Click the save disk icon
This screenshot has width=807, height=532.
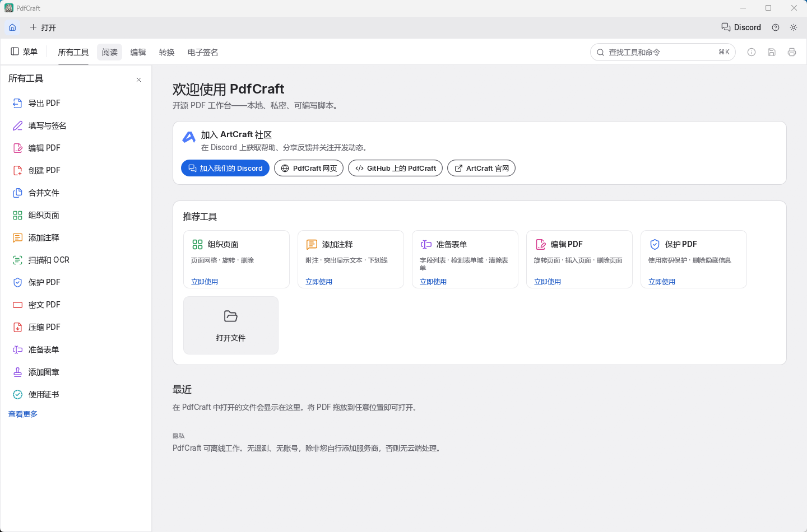[x=772, y=52]
